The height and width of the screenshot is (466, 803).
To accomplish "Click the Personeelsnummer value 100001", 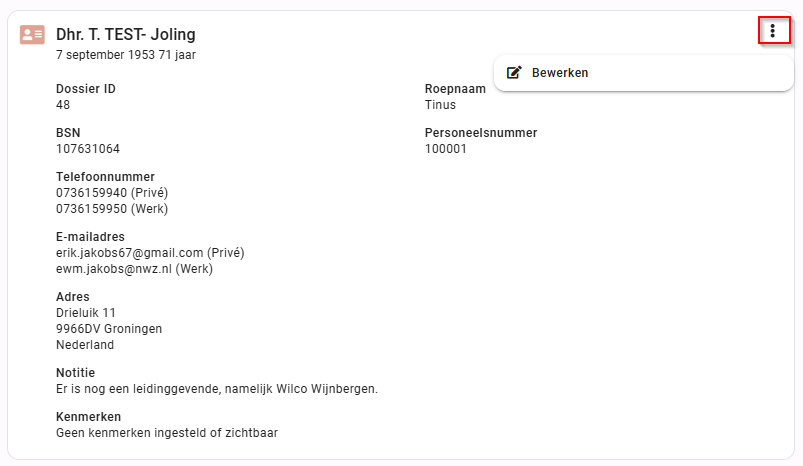I will tap(446, 149).
